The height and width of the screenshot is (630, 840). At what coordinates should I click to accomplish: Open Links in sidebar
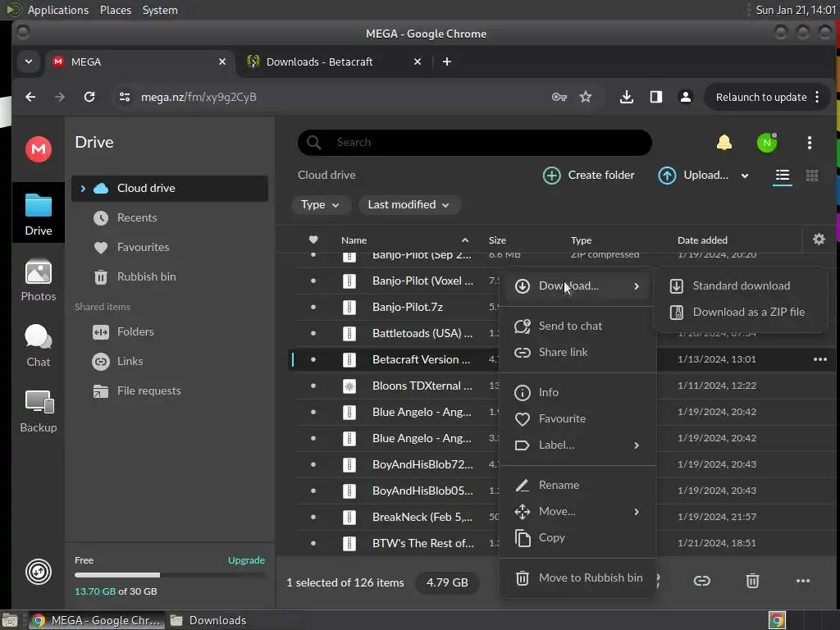169,362
